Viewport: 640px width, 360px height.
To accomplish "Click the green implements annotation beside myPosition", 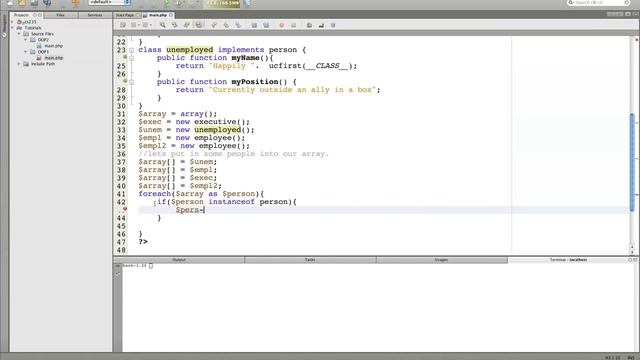I will (125, 81).
